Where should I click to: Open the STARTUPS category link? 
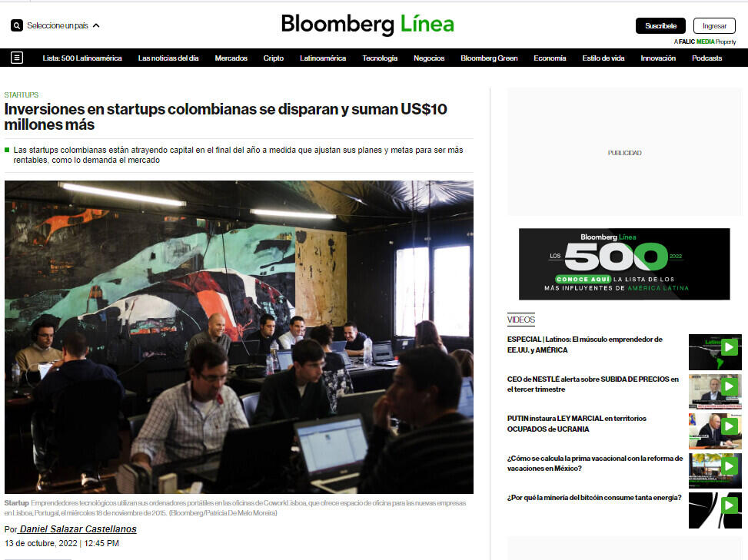[x=22, y=94]
